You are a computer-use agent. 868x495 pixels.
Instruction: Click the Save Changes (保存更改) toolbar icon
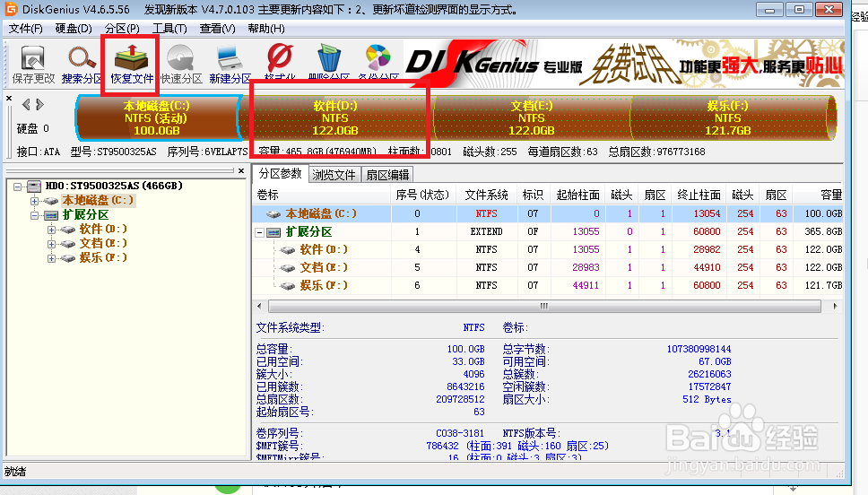coord(32,58)
